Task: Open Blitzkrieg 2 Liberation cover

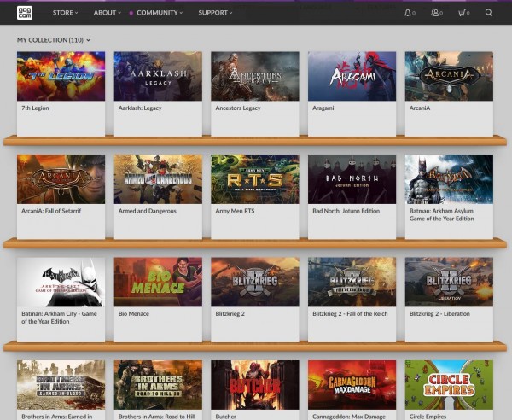Action: pos(449,282)
